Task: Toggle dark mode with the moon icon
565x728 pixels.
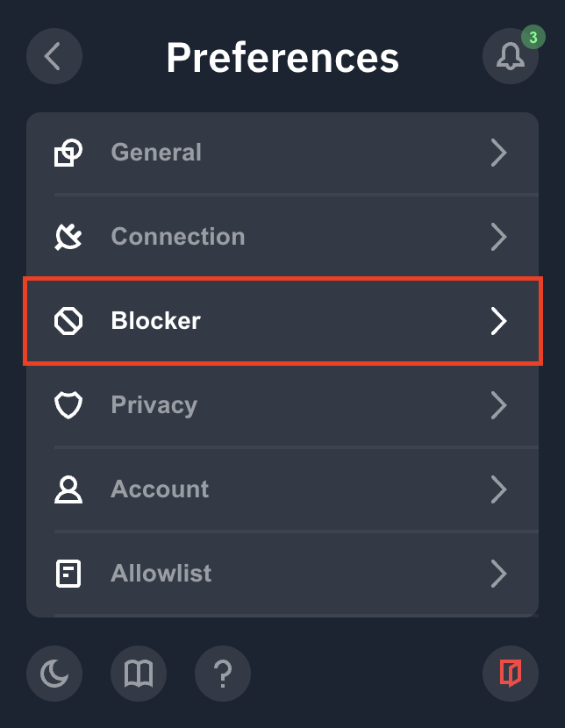Action: tap(54, 674)
